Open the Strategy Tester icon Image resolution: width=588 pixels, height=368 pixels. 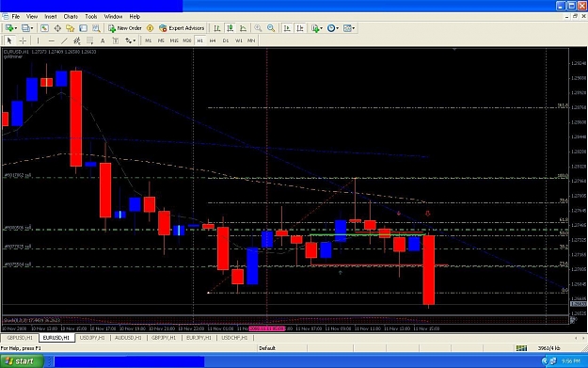click(96, 28)
